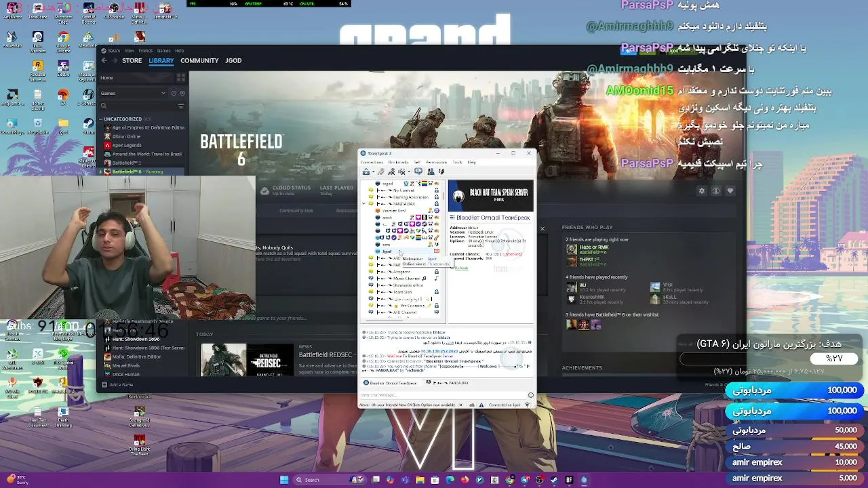Open Community Hub link for Battlefield 6

click(x=296, y=211)
